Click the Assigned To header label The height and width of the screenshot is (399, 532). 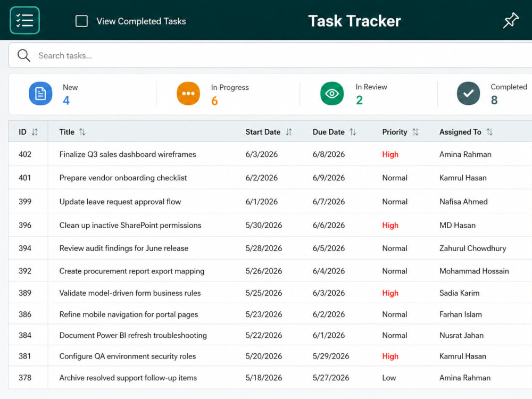coord(460,132)
